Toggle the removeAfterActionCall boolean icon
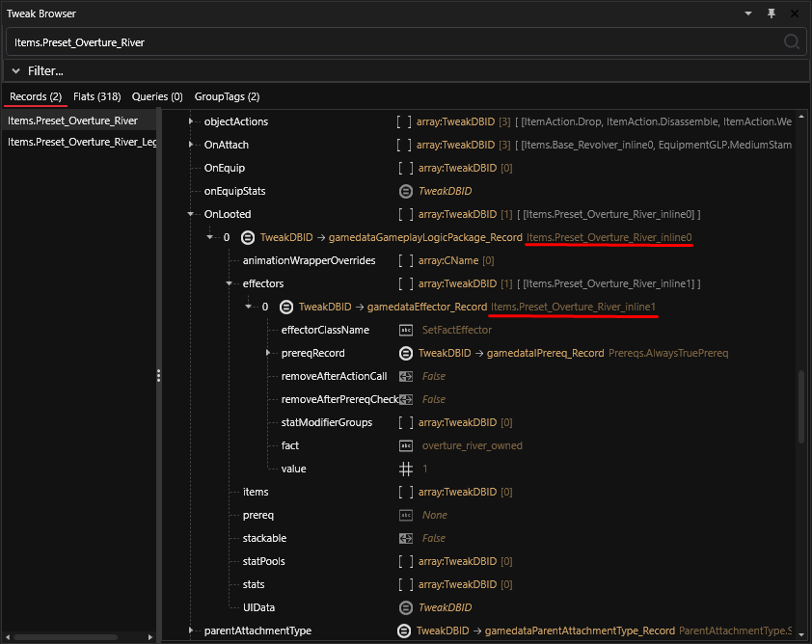Image resolution: width=812 pixels, height=644 pixels. click(x=406, y=376)
